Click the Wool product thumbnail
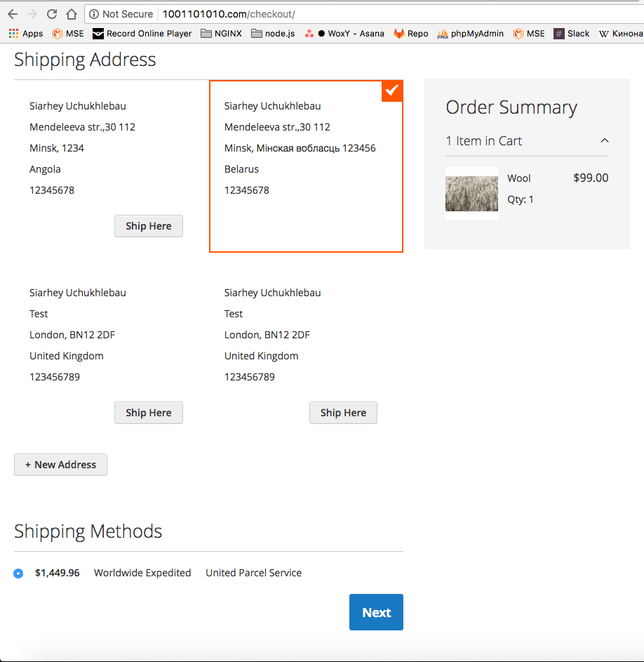The image size is (644, 662). tap(471, 193)
